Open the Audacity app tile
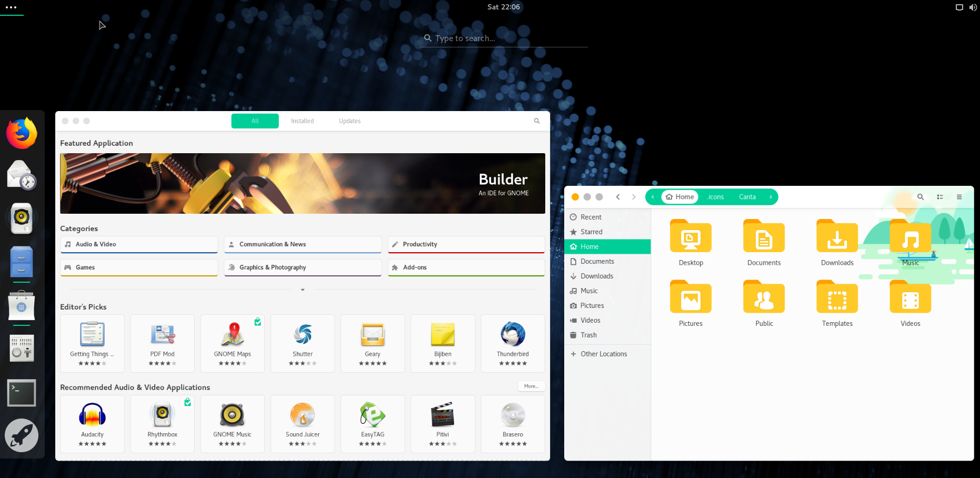This screenshot has width=980, height=478. coord(92,424)
